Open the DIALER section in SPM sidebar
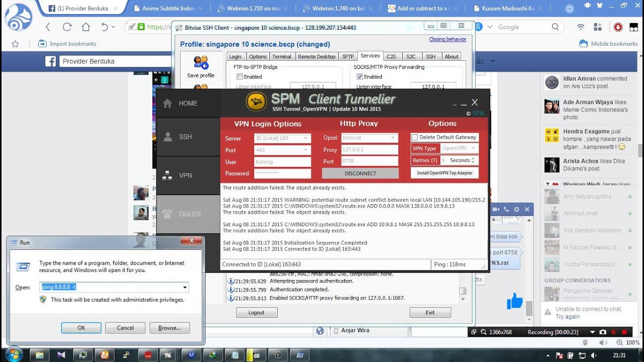 click(x=188, y=214)
